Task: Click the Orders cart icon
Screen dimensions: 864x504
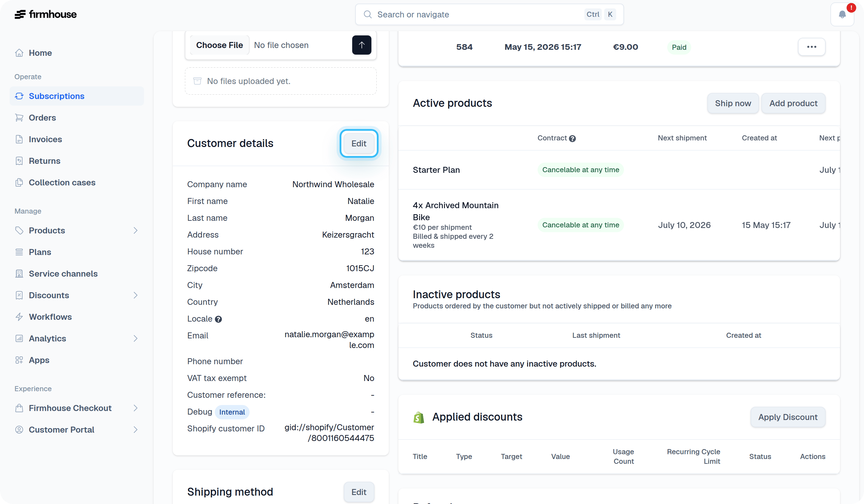Action: pos(19,118)
